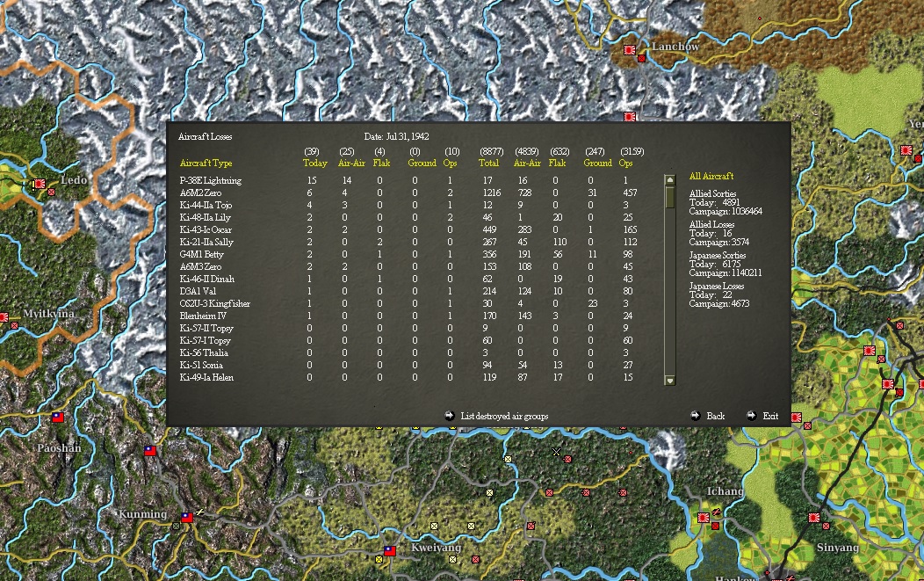Screen dimensions: 924x581
Task: Click the Allied Losses label
Action: pyautogui.click(x=711, y=225)
